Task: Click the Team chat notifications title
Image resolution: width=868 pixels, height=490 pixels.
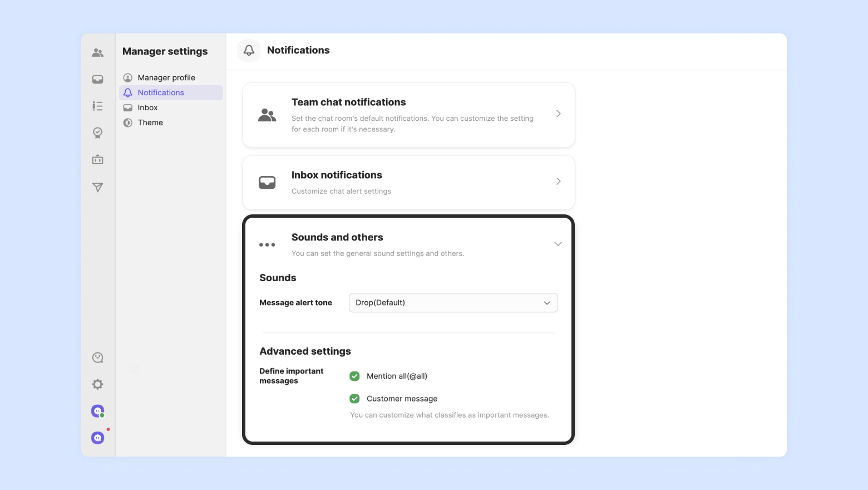Action: pyautogui.click(x=349, y=102)
